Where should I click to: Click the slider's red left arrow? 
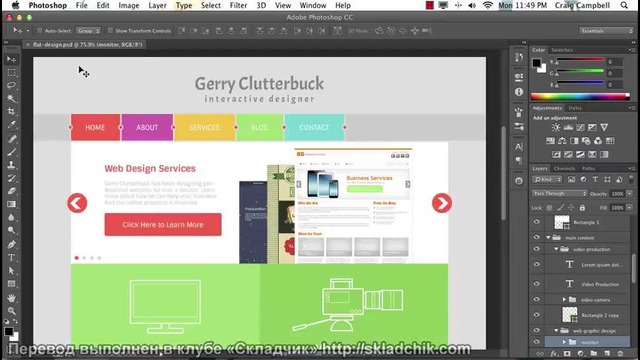click(77, 203)
